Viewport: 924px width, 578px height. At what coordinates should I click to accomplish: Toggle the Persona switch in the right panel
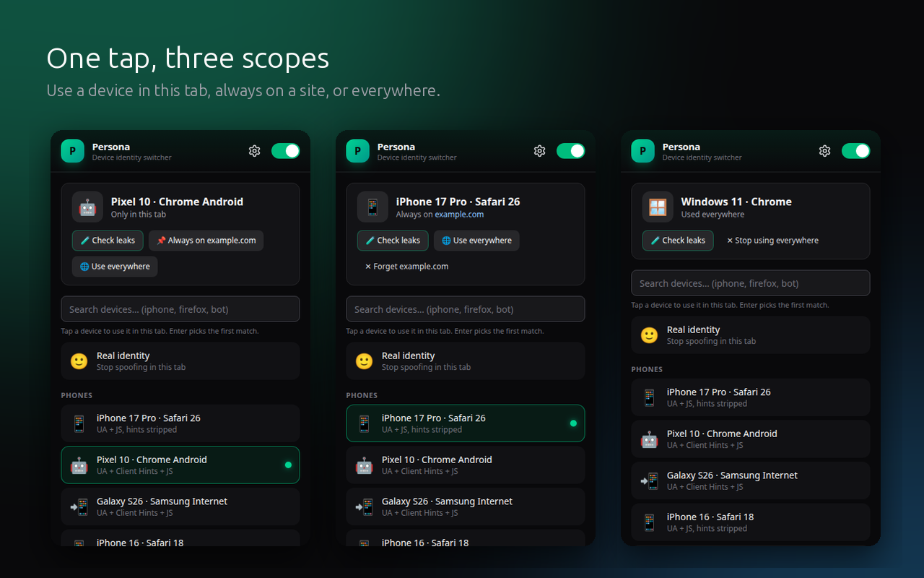tap(855, 151)
